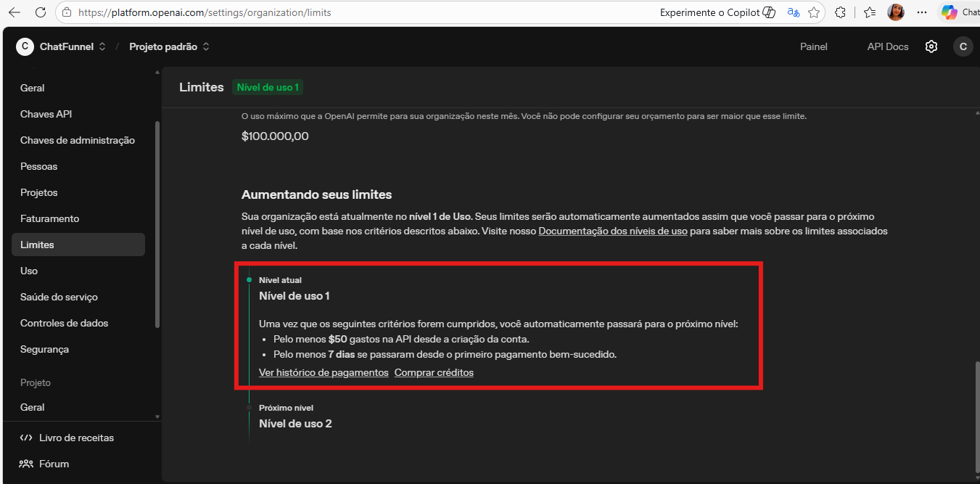Open Chaves de administração
The image size is (980, 484).
pyautogui.click(x=78, y=140)
